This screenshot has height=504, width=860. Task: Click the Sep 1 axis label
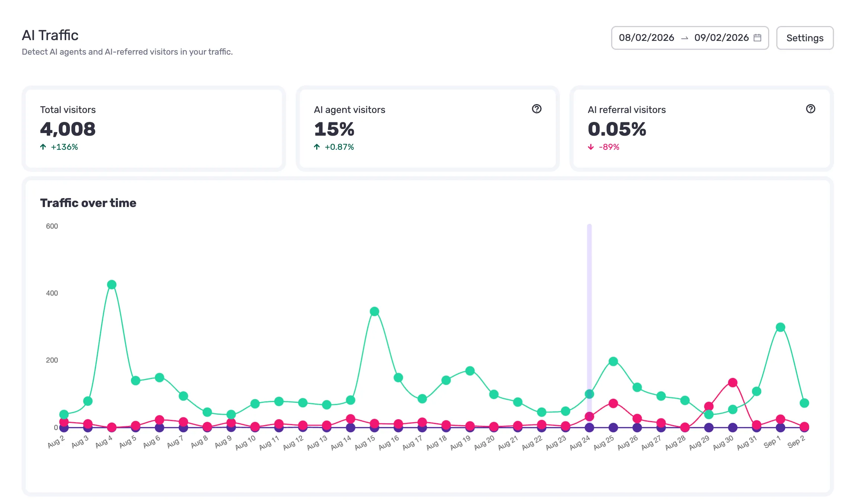point(772,442)
